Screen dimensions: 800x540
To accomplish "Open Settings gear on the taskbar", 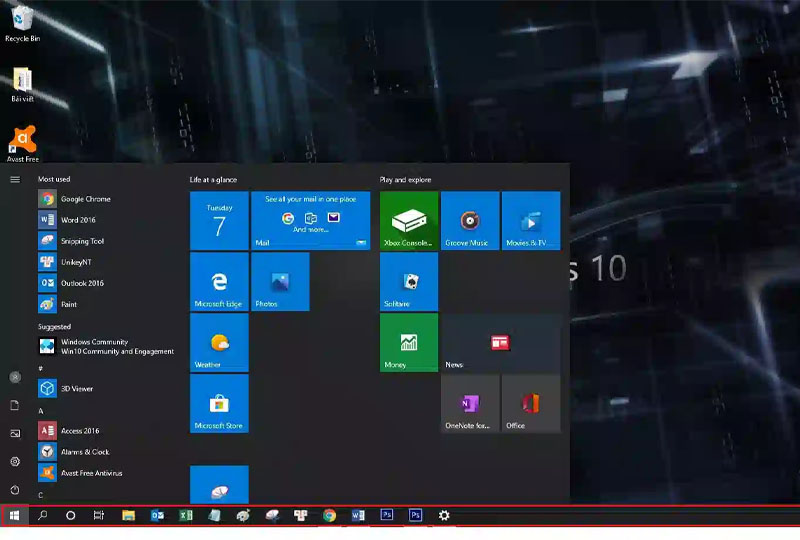I will (444, 516).
